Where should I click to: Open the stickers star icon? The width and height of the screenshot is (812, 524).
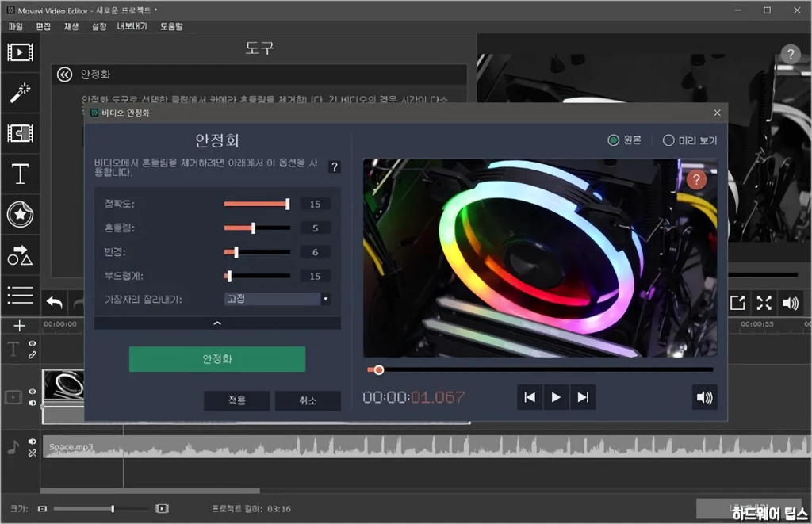tap(20, 214)
